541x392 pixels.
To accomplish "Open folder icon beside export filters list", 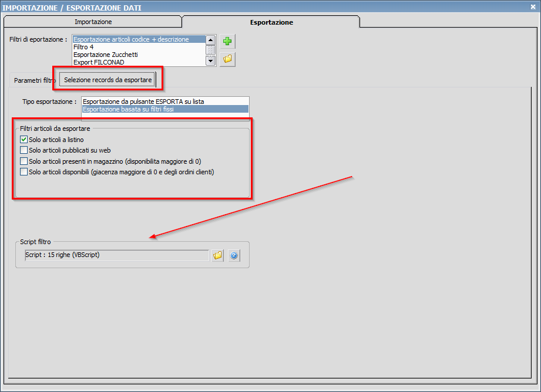I will coord(227,59).
